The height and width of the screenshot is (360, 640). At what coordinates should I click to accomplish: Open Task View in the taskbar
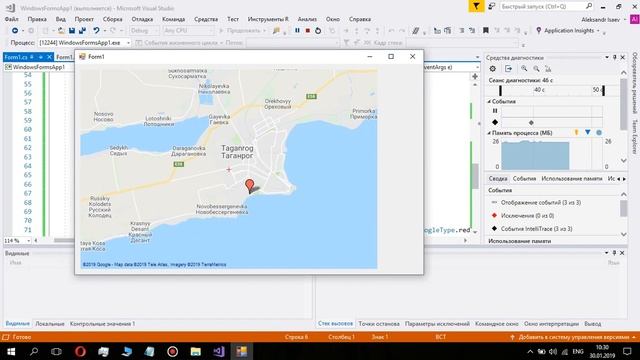click(56, 351)
